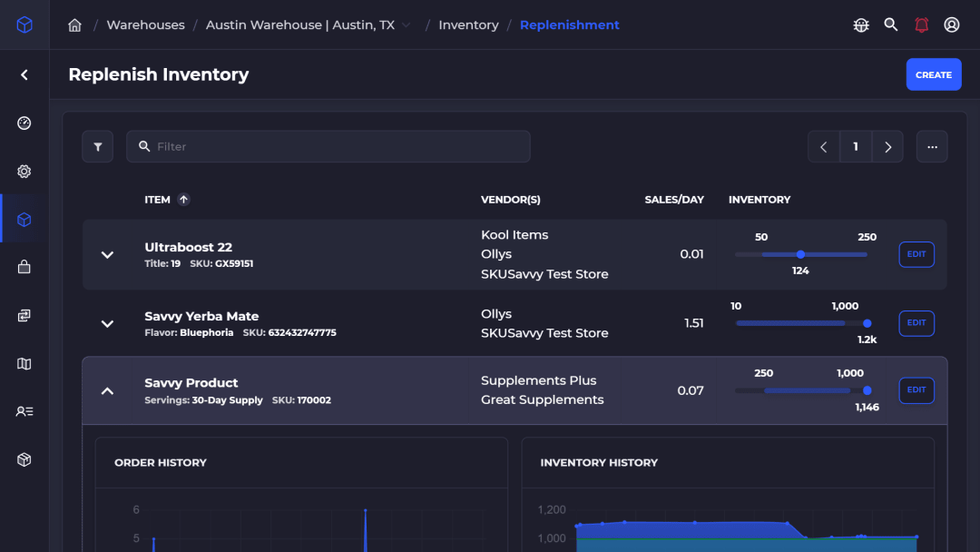
Task: Click the SKUSavvy cube logo
Action: pyautogui.click(x=24, y=25)
